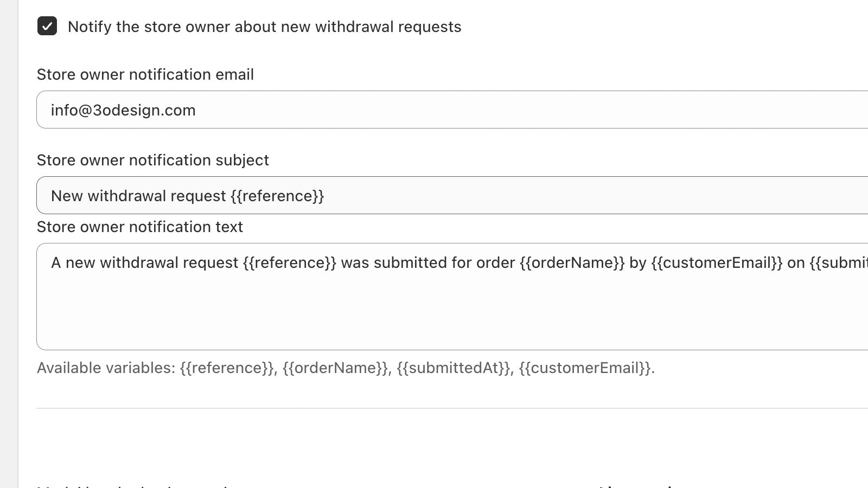Click the 'Notify the store owner about new withdrawal requests' label
The width and height of the screenshot is (868, 488).
click(x=264, y=27)
